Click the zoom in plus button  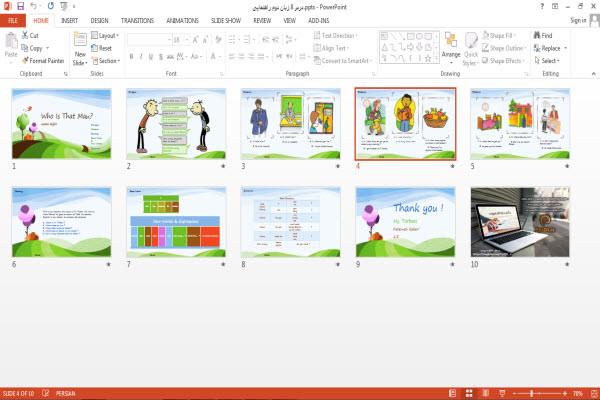pos(565,393)
